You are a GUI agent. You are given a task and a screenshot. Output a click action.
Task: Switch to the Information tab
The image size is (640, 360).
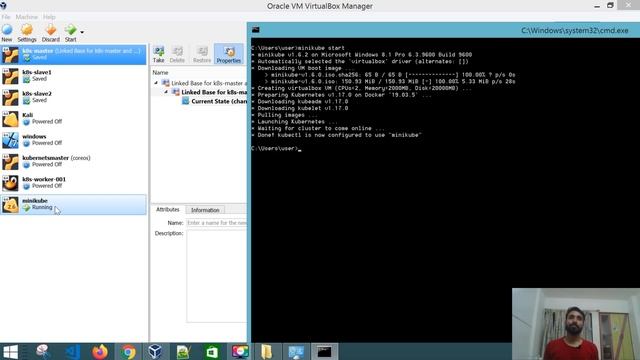coord(205,210)
